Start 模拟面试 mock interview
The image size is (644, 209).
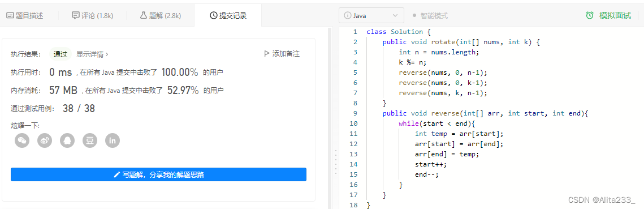point(615,16)
